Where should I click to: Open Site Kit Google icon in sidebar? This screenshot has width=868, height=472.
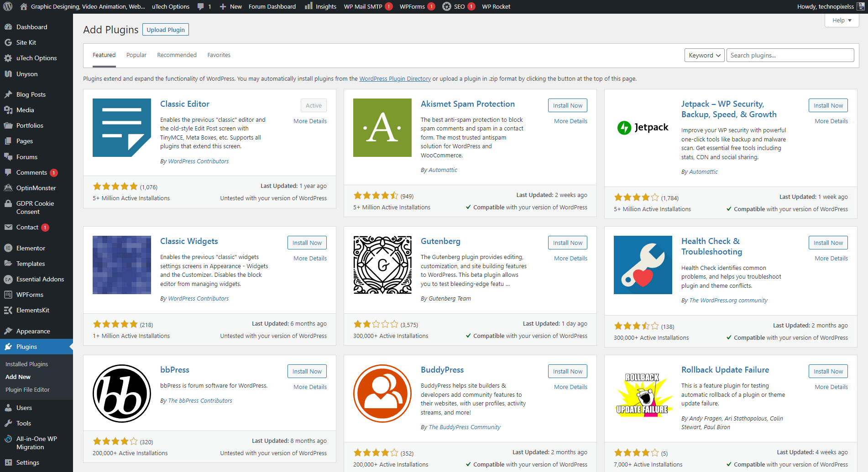[8, 42]
